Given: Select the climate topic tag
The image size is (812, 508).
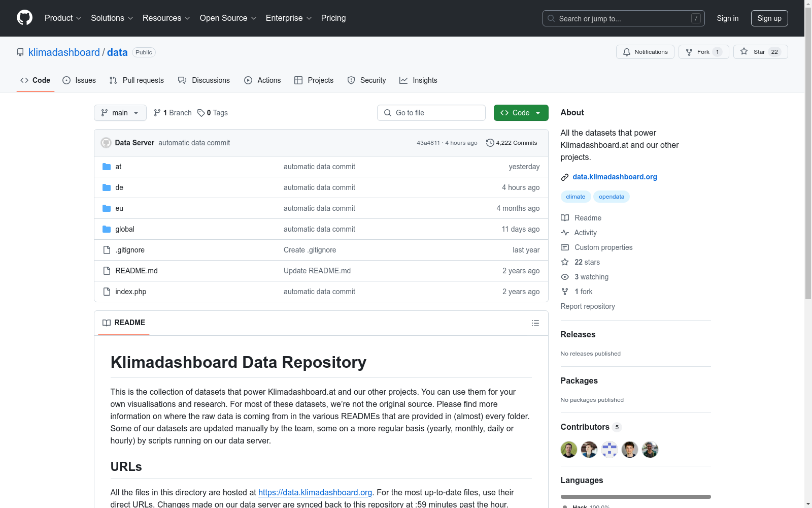Looking at the screenshot, I should coord(576,197).
